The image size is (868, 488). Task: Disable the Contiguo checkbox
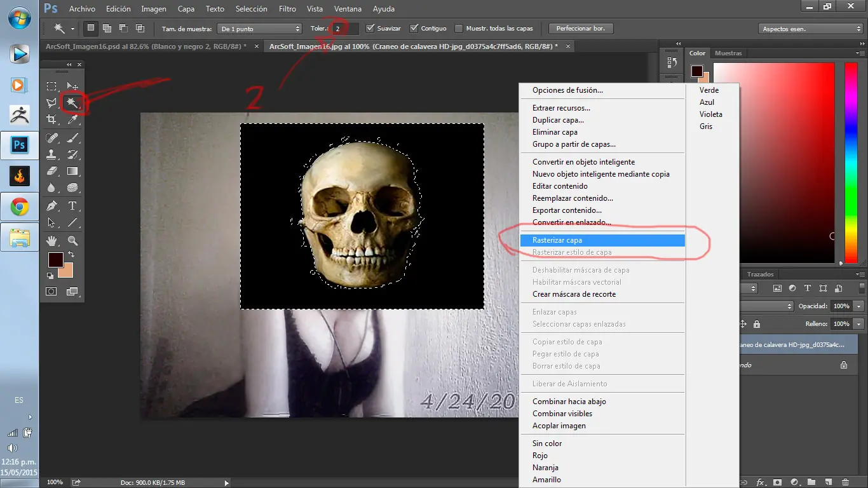click(413, 28)
